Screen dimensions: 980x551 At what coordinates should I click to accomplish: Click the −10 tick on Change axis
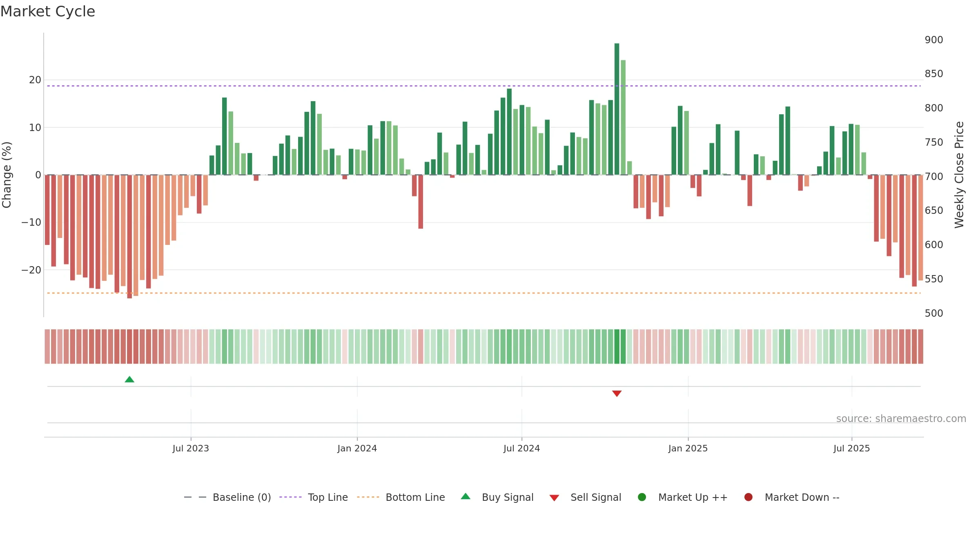31,222
